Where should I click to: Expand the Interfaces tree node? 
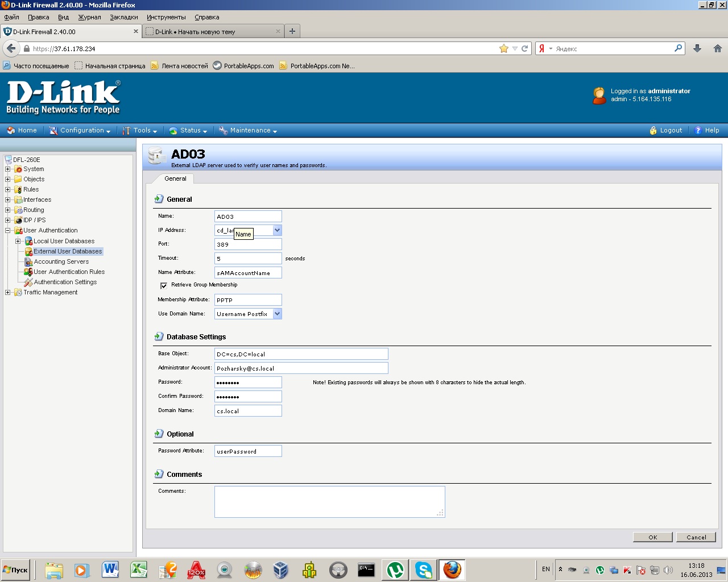[x=8, y=199]
